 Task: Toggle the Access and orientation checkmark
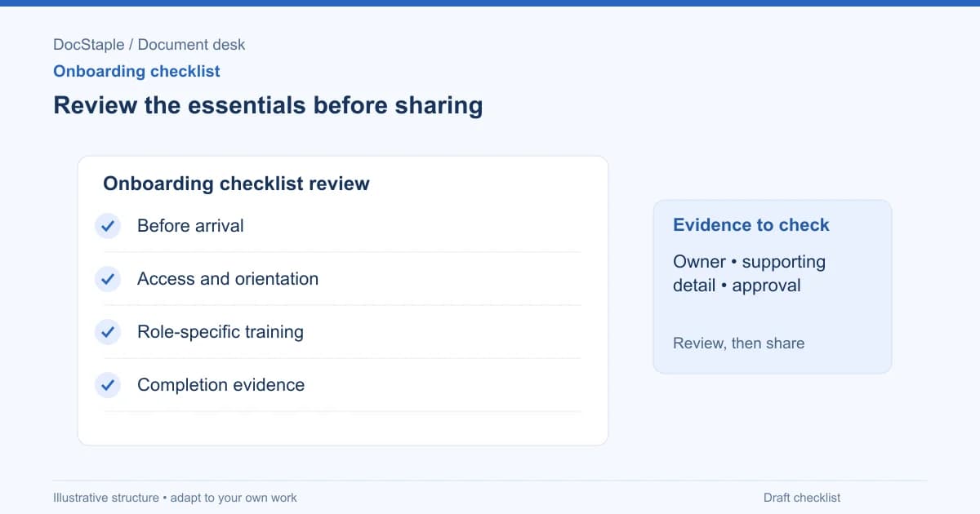click(x=108, y=279)
